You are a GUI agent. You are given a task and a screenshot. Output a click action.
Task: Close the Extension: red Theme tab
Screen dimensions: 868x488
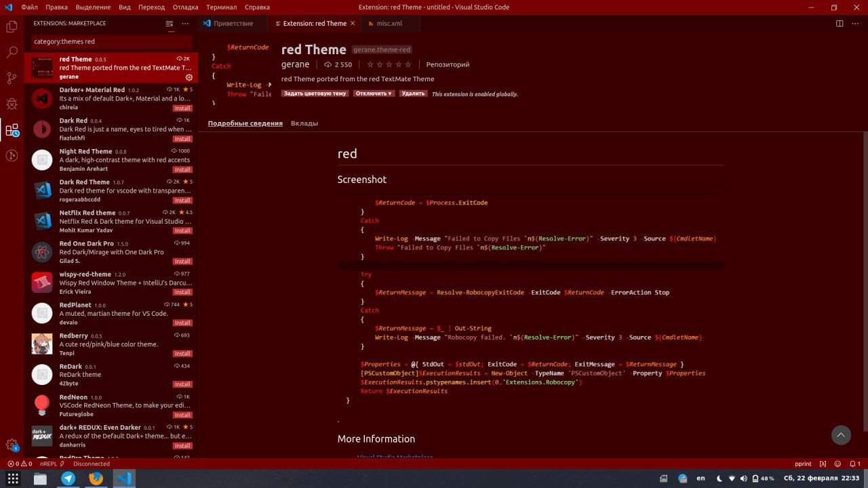(x=354, y=24)
